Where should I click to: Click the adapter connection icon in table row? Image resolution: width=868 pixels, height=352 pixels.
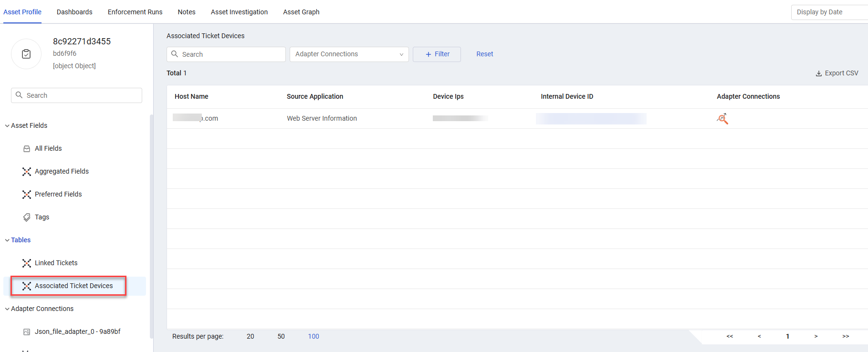(x=722, y=119)
